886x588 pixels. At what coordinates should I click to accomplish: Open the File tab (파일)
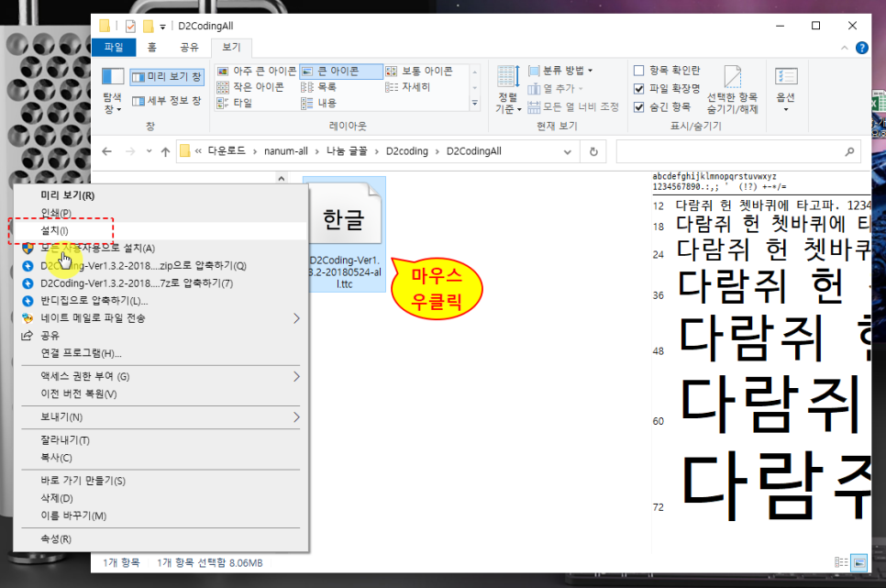coord(114,48)
